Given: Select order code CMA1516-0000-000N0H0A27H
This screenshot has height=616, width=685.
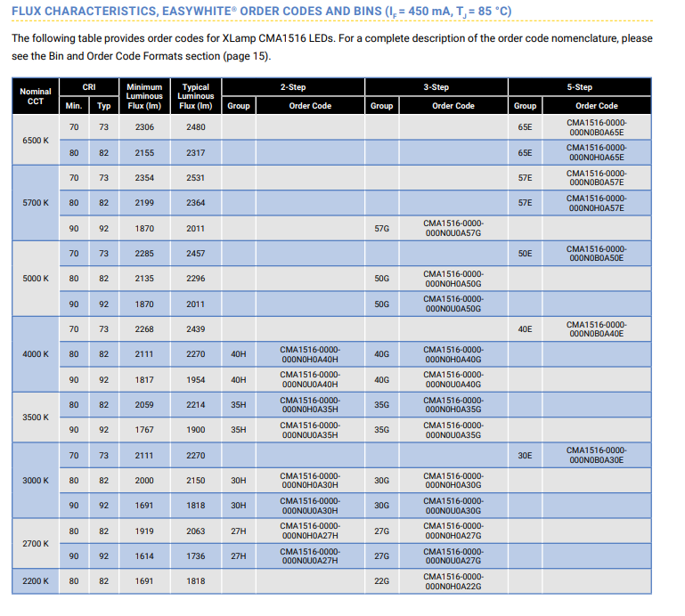Looking at the screenshot, I should click(x=310, y=531).
